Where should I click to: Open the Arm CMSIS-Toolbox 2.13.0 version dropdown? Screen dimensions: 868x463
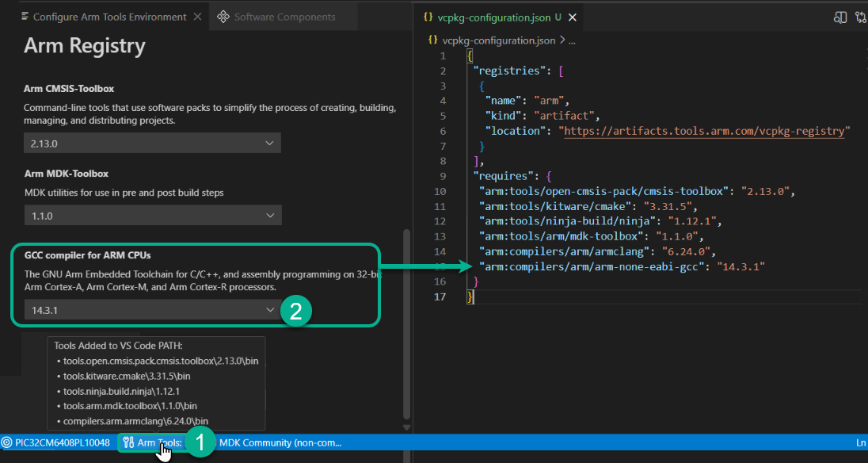(x=152, y=143)
